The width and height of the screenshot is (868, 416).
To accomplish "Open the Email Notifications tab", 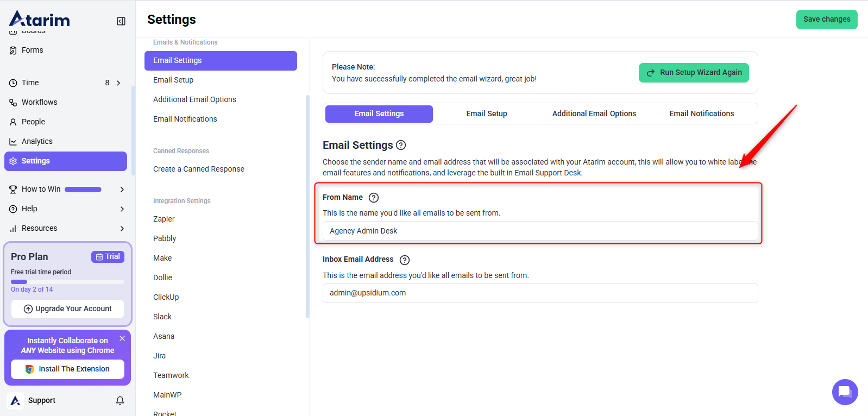I will (701, 114).
